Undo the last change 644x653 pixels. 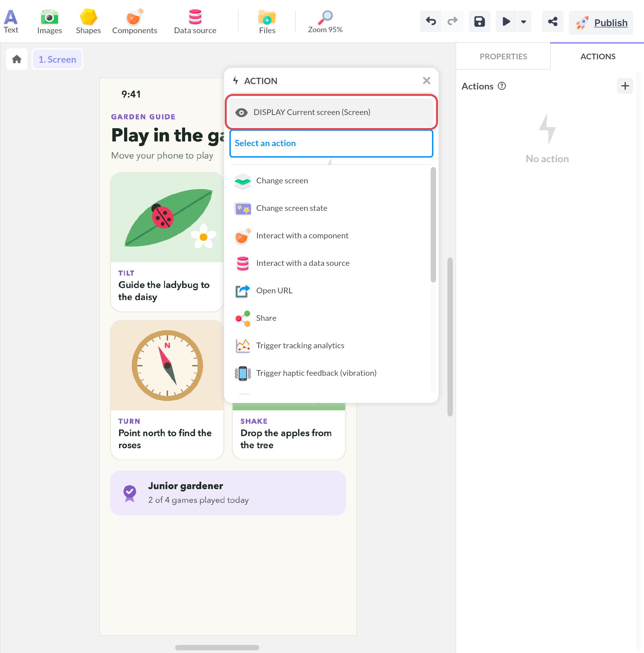point(431,22)
